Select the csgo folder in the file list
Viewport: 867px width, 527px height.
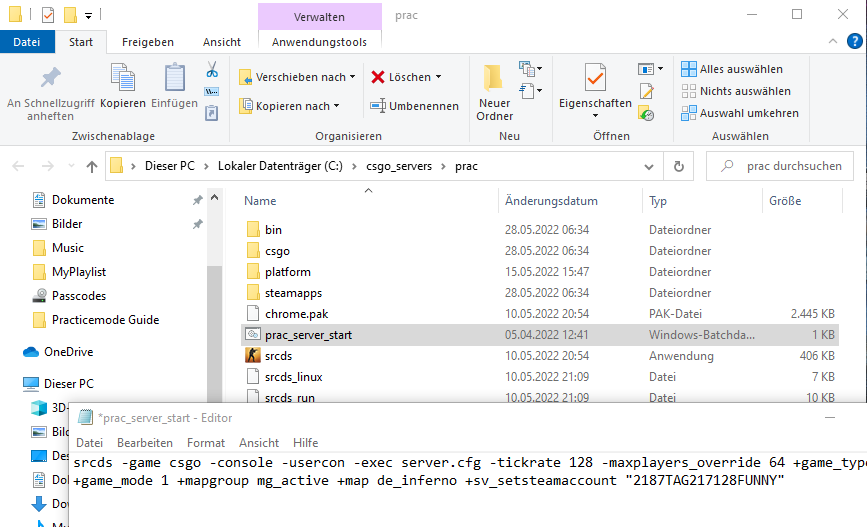(x=540, y=251)
